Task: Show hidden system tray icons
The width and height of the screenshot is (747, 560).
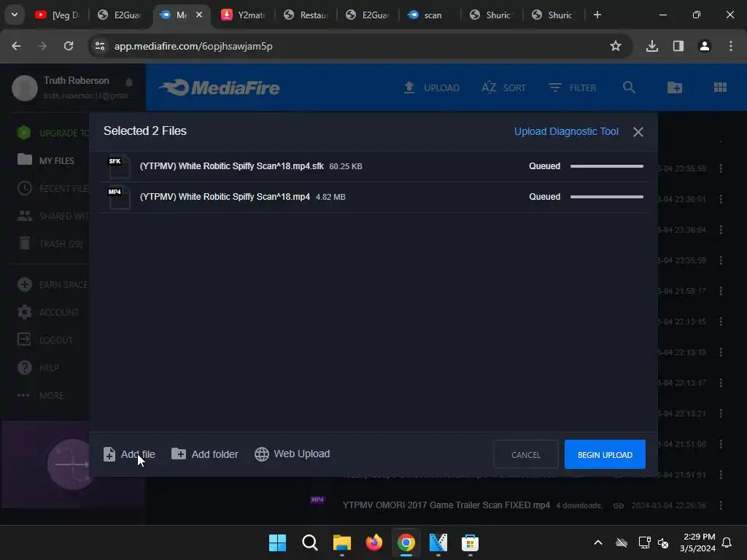Action: pyautogui.click(x=598, y=542)
